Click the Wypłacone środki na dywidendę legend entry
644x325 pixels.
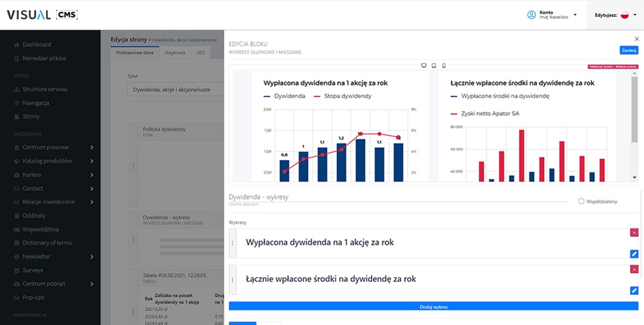[500, 96]
